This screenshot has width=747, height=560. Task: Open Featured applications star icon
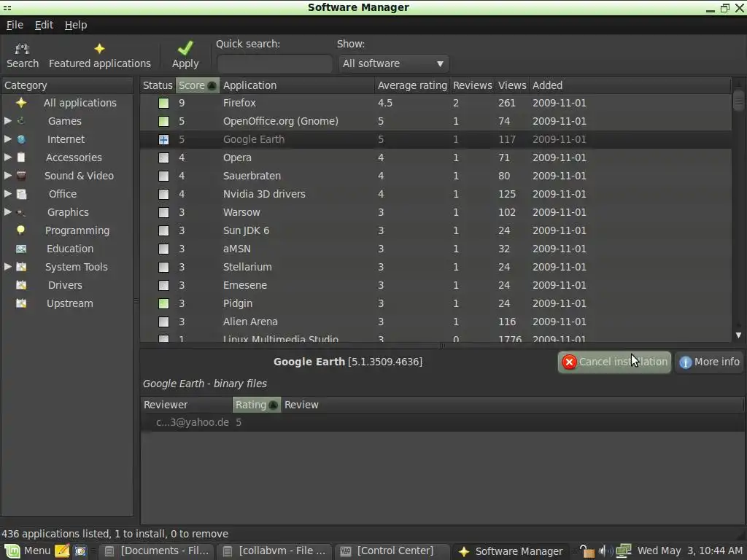(x=99, y=49)
